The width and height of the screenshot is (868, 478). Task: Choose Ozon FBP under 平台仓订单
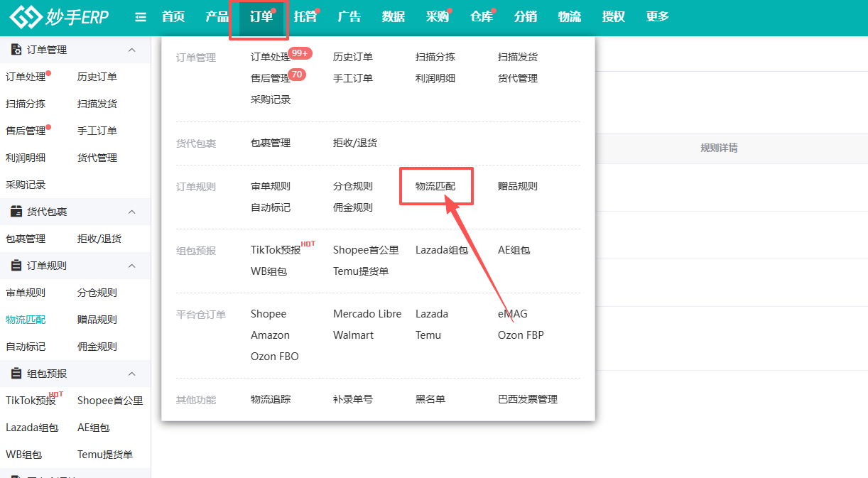[521, 335]
